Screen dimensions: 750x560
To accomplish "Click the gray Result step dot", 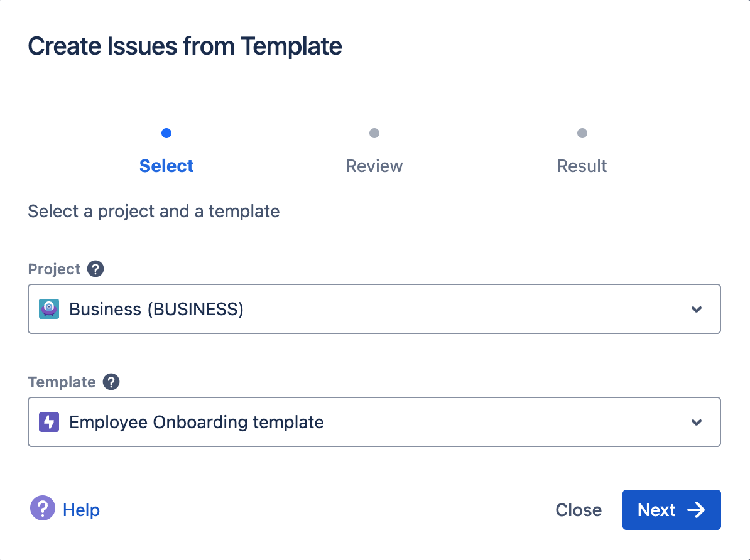I will click(x=582, y=133).
